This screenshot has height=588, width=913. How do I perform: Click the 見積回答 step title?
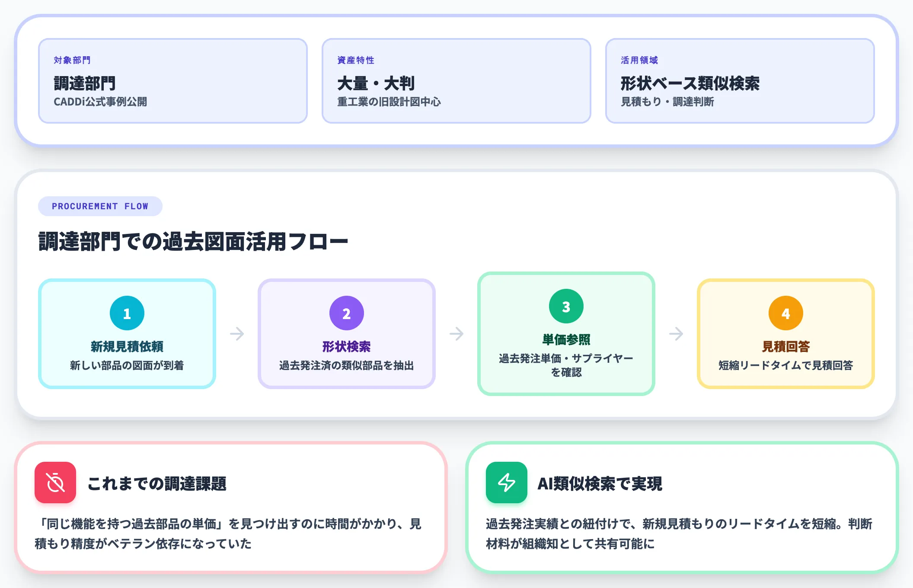tap(786, 346)
